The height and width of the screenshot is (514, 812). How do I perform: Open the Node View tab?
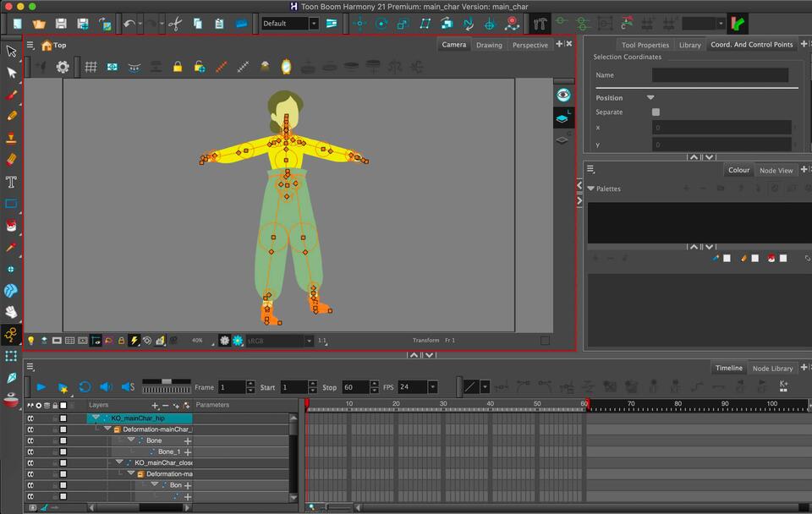pyautogui.click(x=775, y=170)
